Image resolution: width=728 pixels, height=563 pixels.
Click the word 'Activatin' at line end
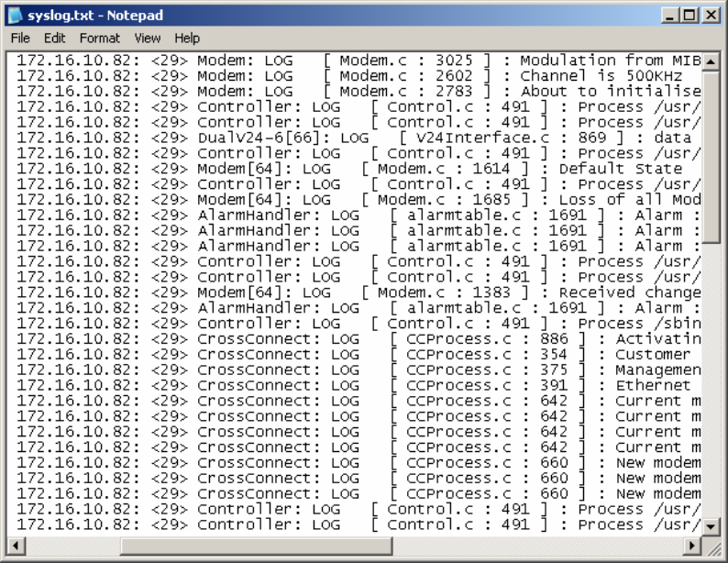tap(658, 339)
